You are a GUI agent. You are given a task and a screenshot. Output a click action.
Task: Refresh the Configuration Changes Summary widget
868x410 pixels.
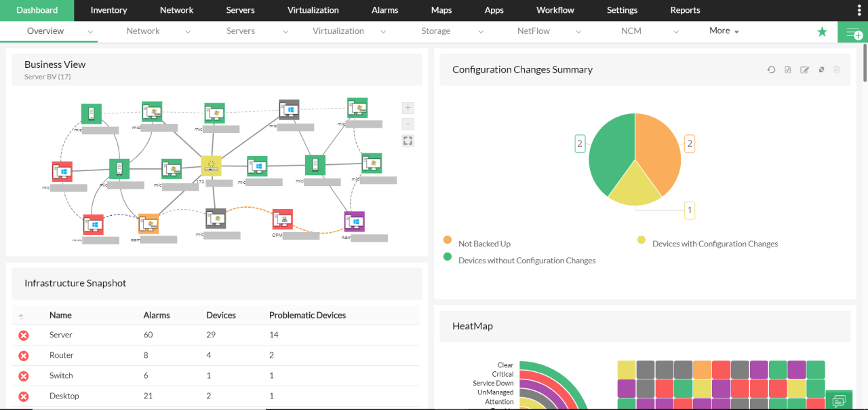[771, 69]
